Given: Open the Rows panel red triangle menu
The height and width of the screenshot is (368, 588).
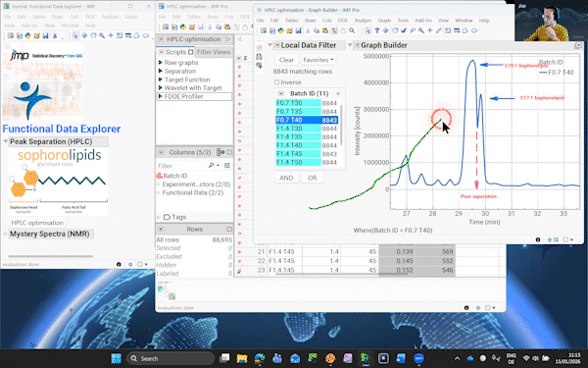Looking at the screenshot, I should pyautogui.click(x=161, y=229).
